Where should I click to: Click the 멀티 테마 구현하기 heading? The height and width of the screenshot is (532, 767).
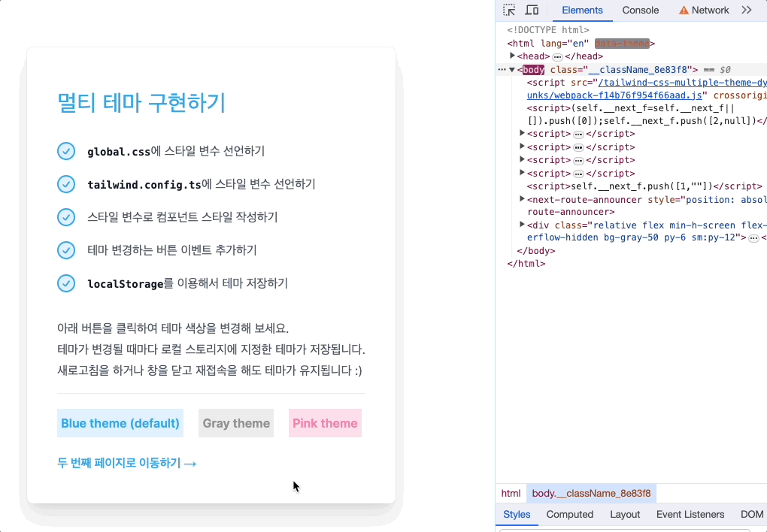(x=141, y=103)
